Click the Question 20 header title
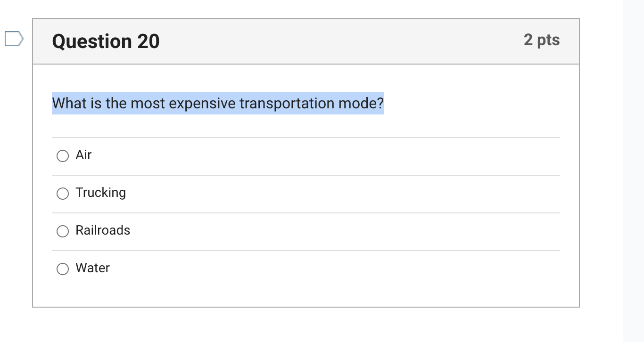Screen dimensions: 644x342 point(106,41)
